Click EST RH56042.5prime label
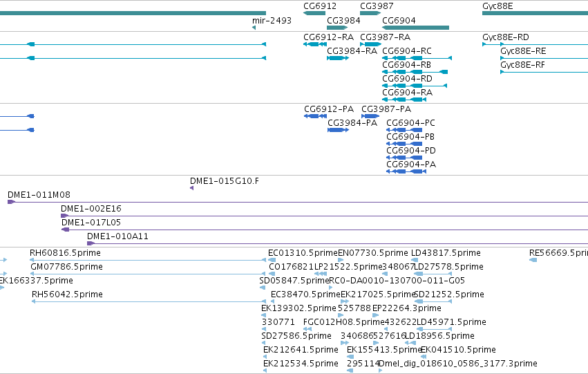The image size is (588, 374). click(67, 295)
